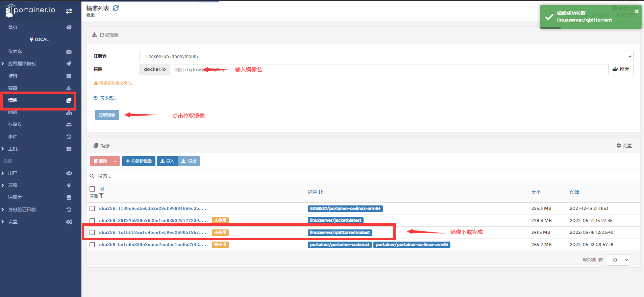This screenshot has width=644, height=297.
Task: Click the 构建新镜像 button
Action: pos(139,161)
